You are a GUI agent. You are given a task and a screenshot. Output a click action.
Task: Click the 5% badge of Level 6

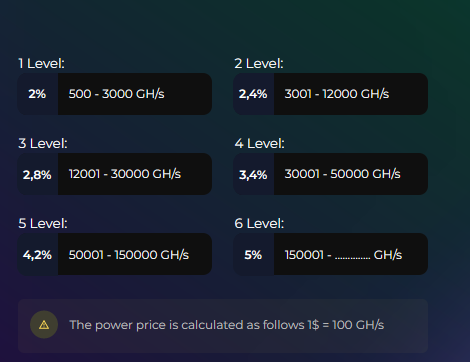(x=253, y=254)
